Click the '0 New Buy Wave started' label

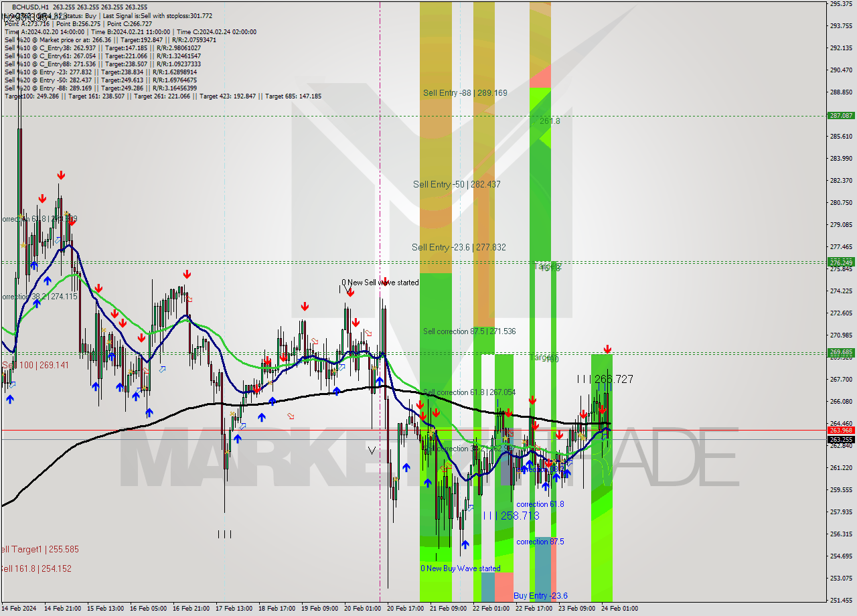(461, 568)
